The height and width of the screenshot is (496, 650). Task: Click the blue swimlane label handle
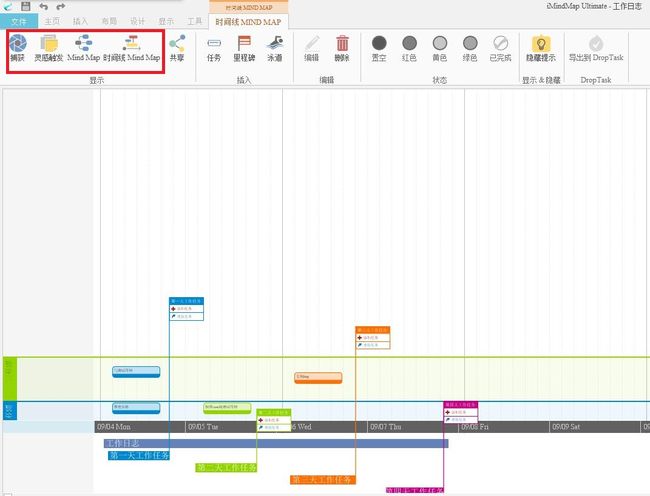[x=10, y=411]
